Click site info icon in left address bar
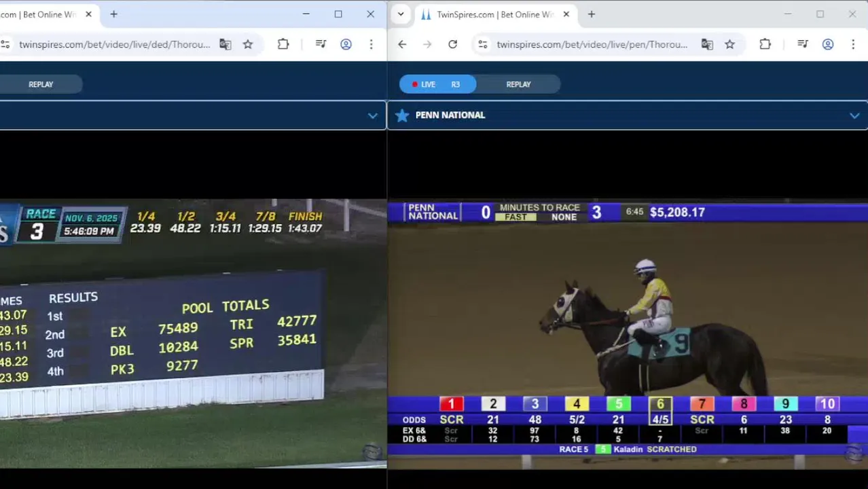The height and width of the screenshot is (489, 868). click(x=5, y=44)
